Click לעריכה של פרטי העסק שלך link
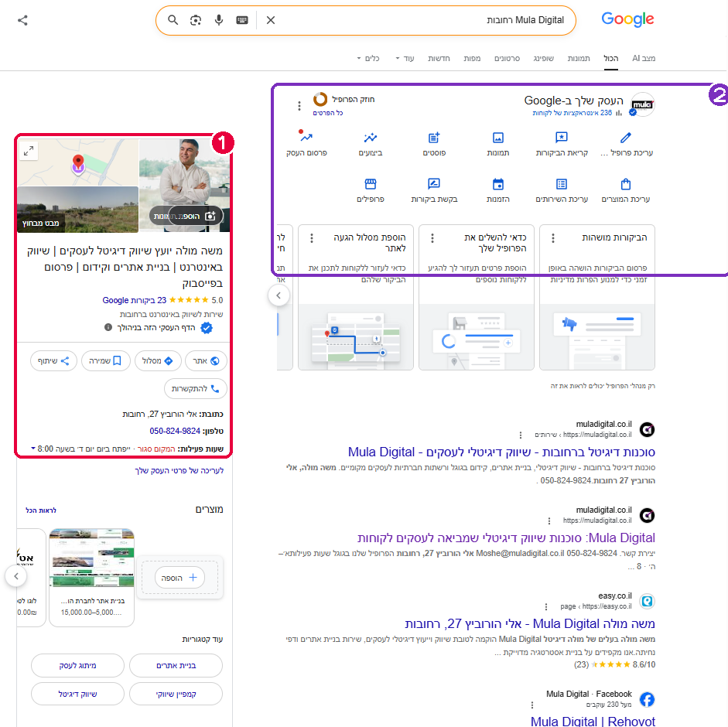This screenshot has width=728, height=727. tap(179, 470)
